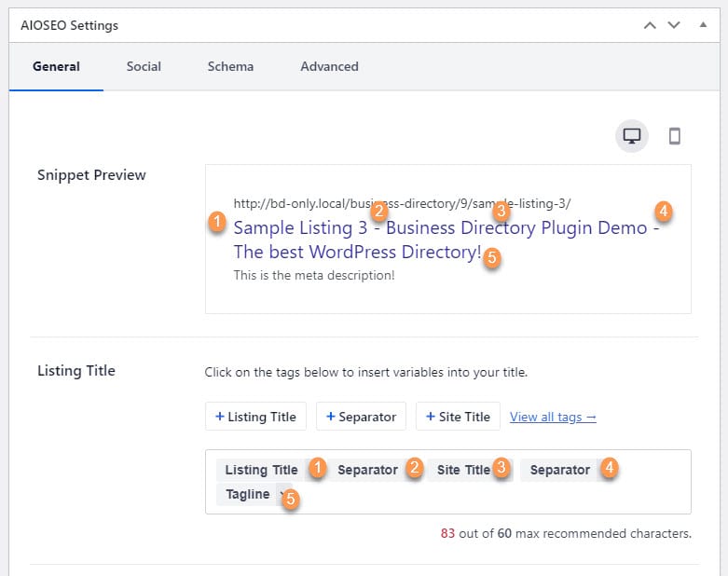Click the snippet title 'Sample Listing 3'
Viewport: 728px width, 576px height.
click(300, 228)
